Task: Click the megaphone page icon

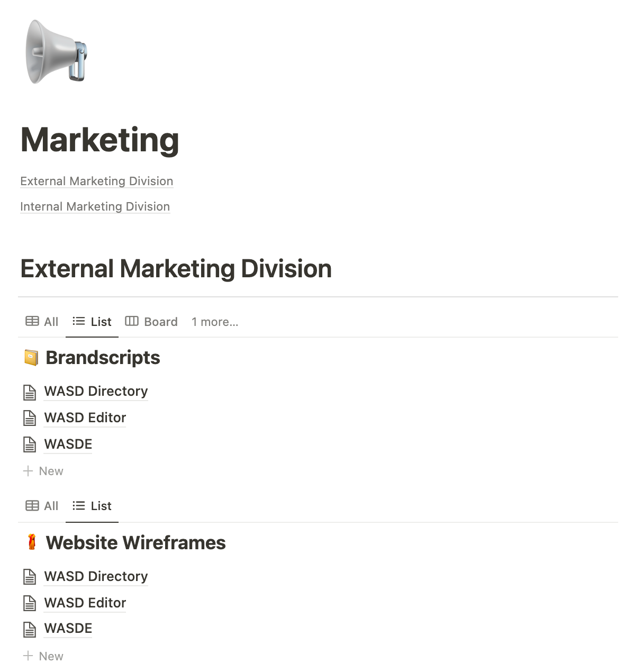Action: coord(56,51)
